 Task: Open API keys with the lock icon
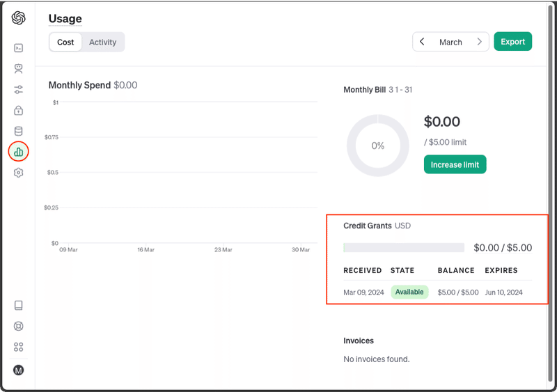click(19, 110)
